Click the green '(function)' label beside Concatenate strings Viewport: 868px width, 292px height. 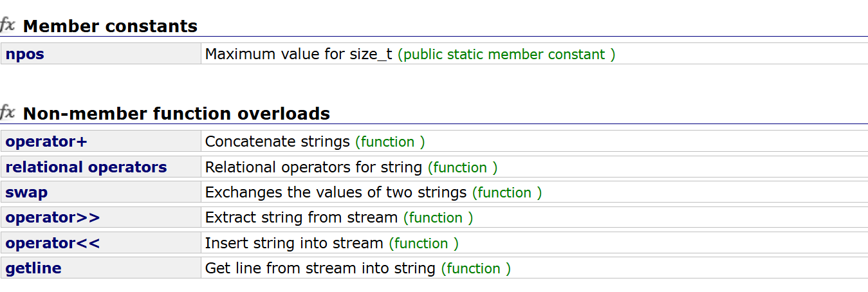390,142
